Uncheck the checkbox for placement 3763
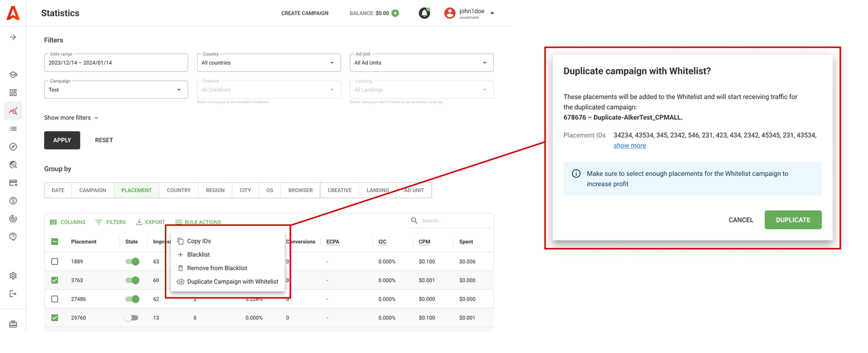The width and height of the screenshot is (868, 353). [x=54, y=280]
